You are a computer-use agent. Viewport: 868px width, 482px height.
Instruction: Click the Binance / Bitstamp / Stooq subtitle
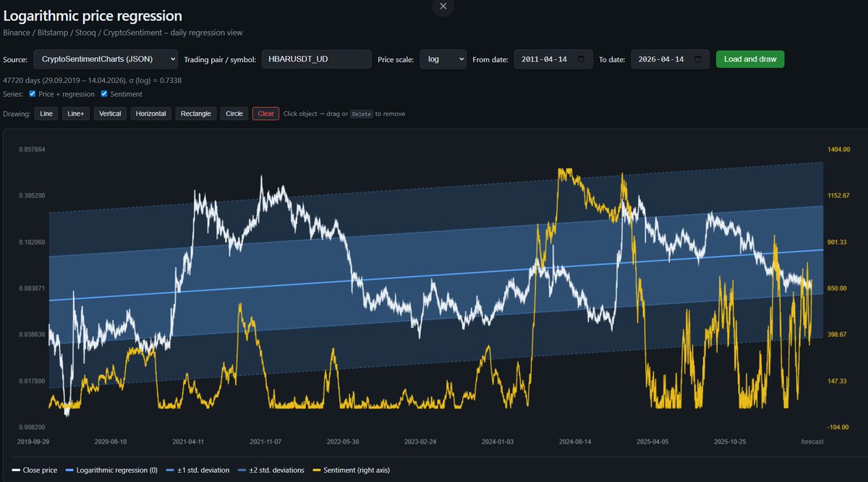click(x=123, y=33)
